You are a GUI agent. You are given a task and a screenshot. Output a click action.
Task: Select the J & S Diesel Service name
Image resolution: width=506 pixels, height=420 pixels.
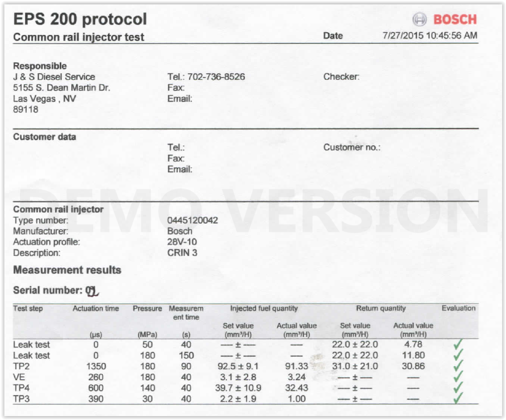tap(54, 77)
